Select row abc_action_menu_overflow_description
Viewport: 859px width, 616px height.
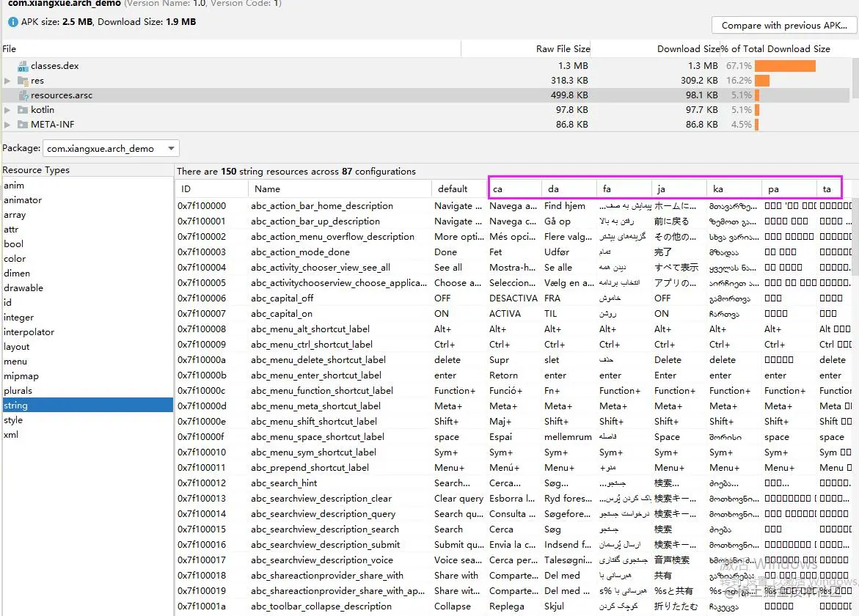click(x=514, y=237)
